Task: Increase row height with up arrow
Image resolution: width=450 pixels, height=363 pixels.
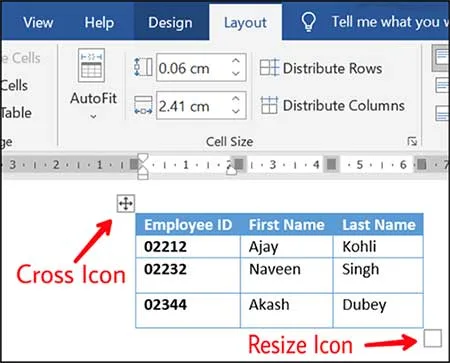Action: (236, 61)
